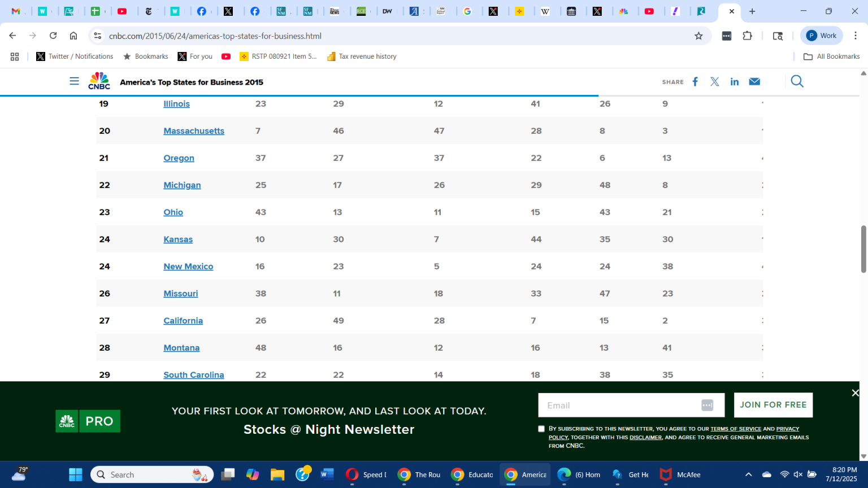Open a new browser tab
Viewport: 868px width, 488px height.
coord(752,11)
